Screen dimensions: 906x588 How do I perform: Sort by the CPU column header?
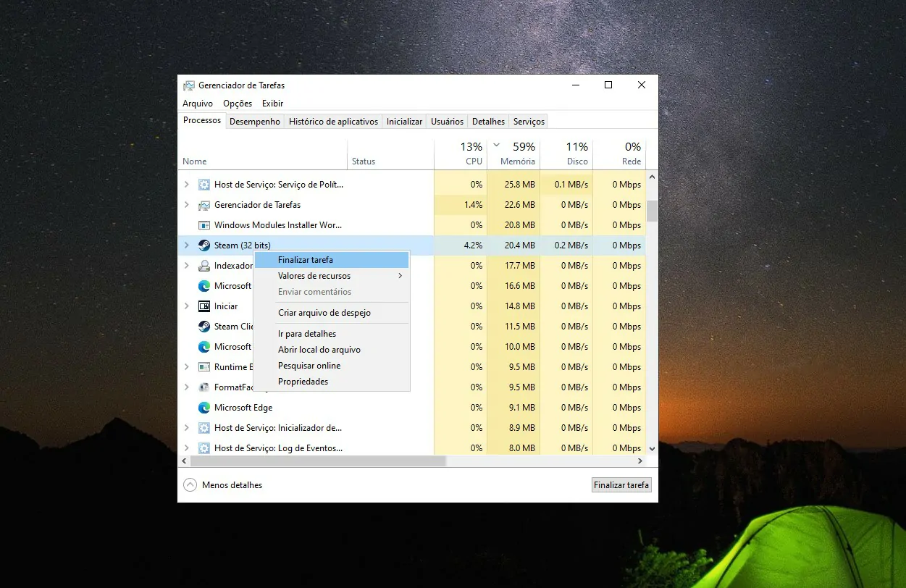(461, 154)
